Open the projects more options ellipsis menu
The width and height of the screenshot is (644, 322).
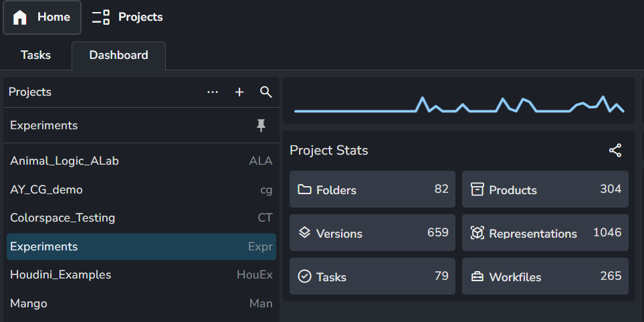click(213, 92)
